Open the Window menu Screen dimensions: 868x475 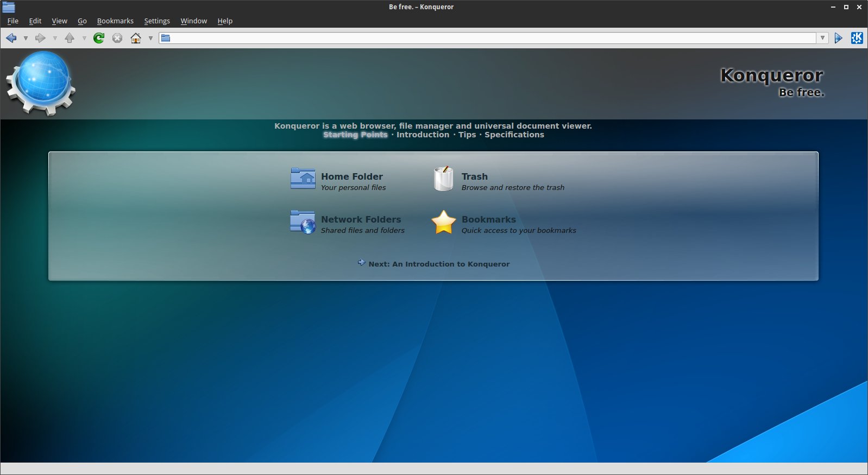(x=194, y=21)
